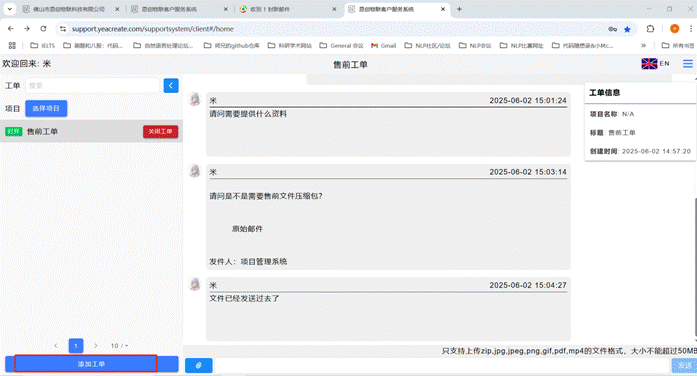Click the avatar beside the 15:03:14 message
The width and height of the screenshot is (697, 376).
[195, 171]
